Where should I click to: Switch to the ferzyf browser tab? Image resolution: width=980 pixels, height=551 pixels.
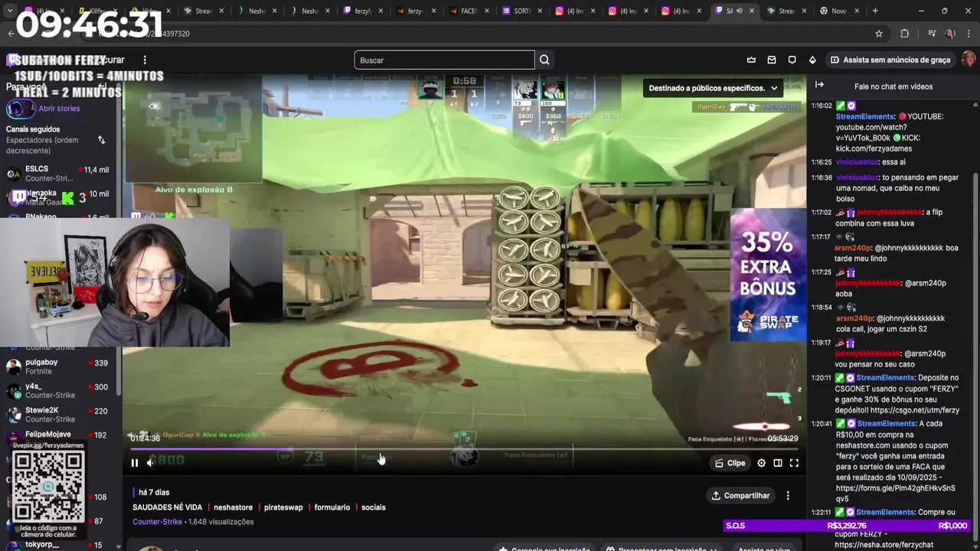(x=364, y=11)
